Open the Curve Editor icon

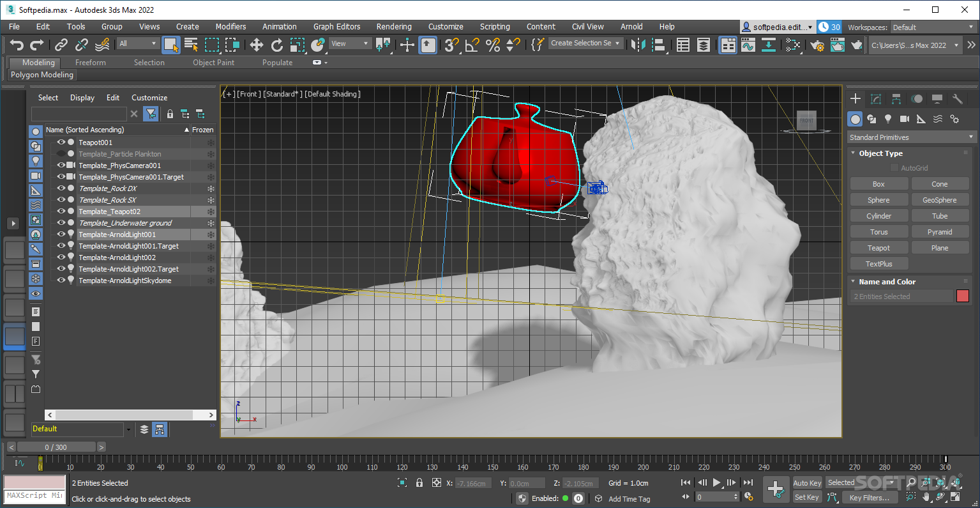tap(748, 45)
